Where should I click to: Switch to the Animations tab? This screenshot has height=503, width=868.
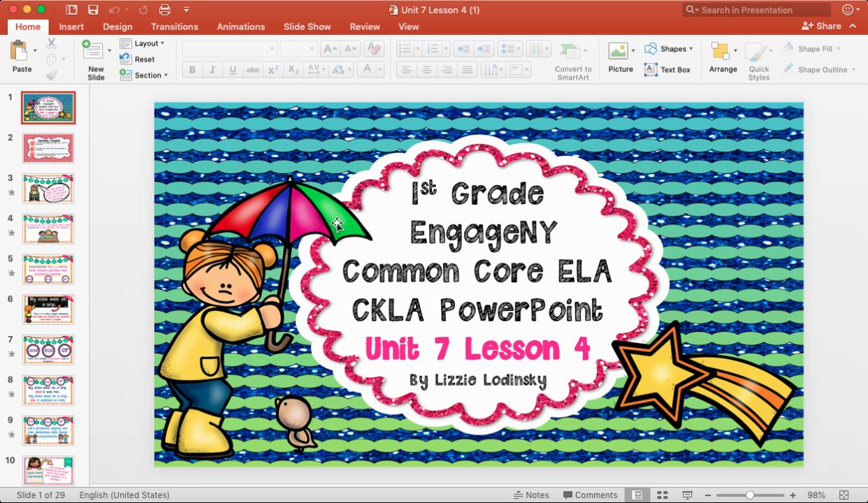click(x=241, y=27)
